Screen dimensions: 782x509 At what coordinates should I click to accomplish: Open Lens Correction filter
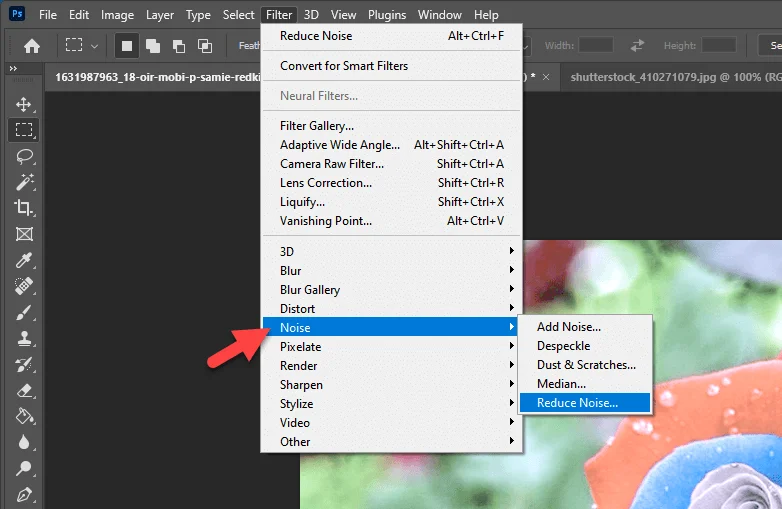391,182
